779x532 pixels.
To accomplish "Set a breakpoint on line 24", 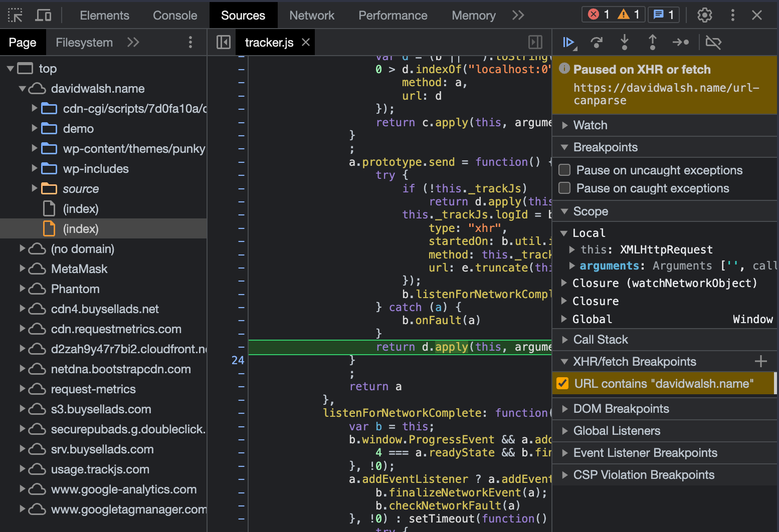I will coord(237,360).
